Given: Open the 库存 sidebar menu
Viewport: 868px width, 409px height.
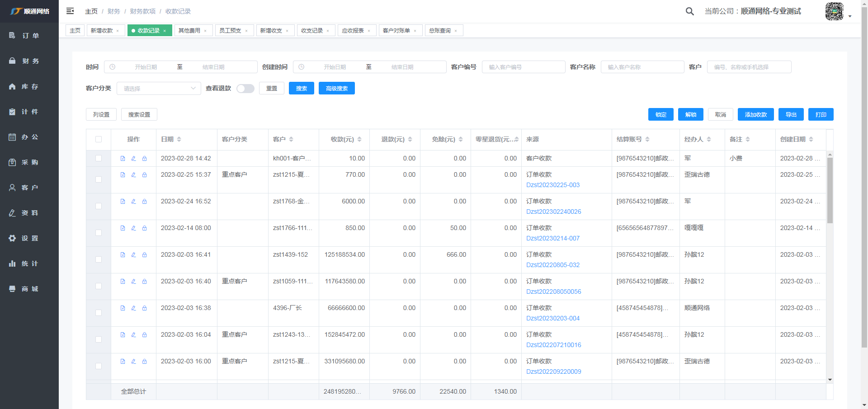Looking at the screenshot, I should [x=29, y=86].
